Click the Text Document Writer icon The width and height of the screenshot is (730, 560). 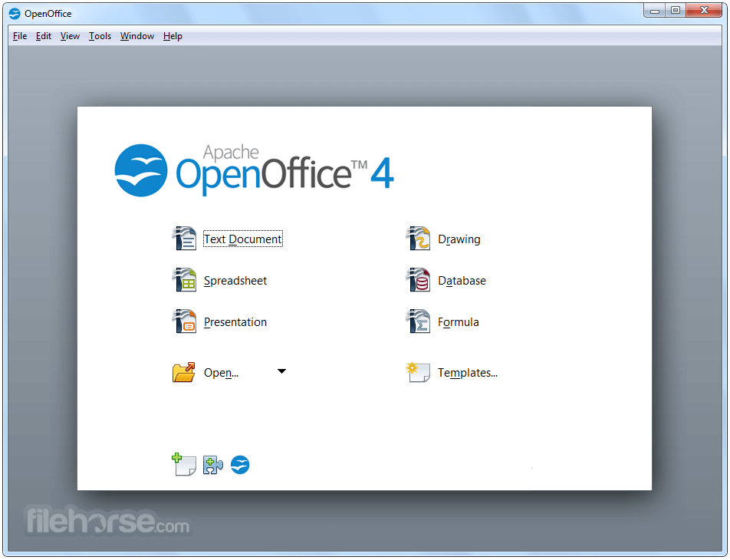(184, 239)
